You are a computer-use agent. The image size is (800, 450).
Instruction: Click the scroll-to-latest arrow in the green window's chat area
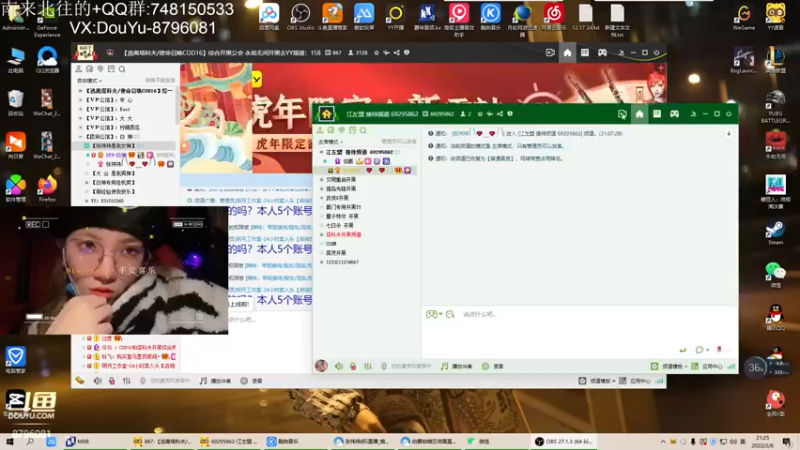[x=729, y=134]
